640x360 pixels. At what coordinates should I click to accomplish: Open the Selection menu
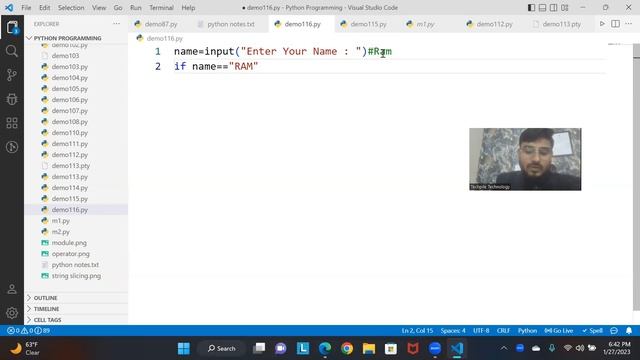pos(71,8)
